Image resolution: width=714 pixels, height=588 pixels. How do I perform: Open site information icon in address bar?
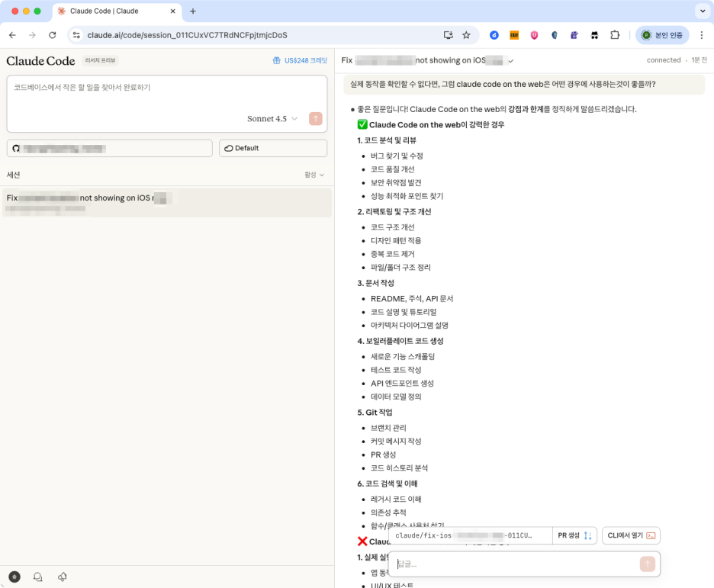[76, 35]
